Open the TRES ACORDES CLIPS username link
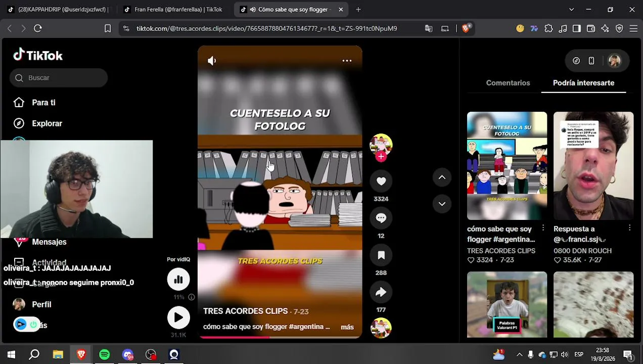Viewport: 643px width, 364px height. click(x=245, y=311)
